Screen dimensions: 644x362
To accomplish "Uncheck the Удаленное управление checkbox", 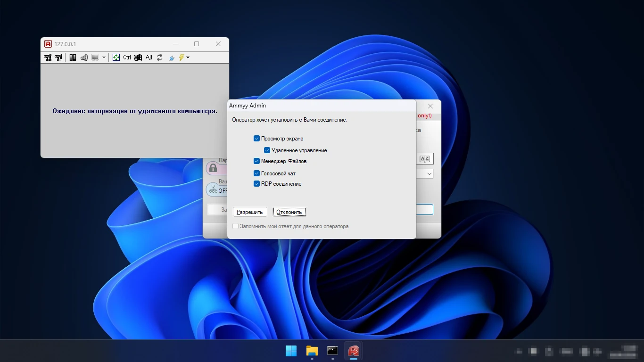I will pyautogui.click(x=267, y=150).
